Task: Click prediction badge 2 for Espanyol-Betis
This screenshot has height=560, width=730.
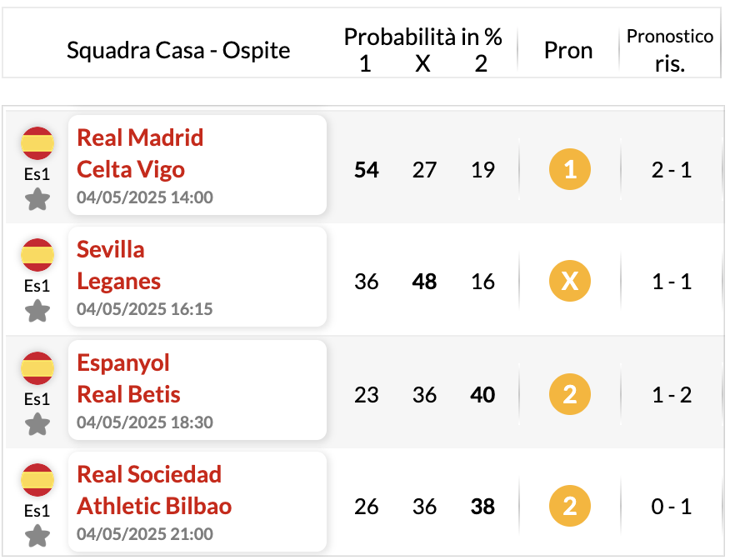Action: [x=570, y=394]
